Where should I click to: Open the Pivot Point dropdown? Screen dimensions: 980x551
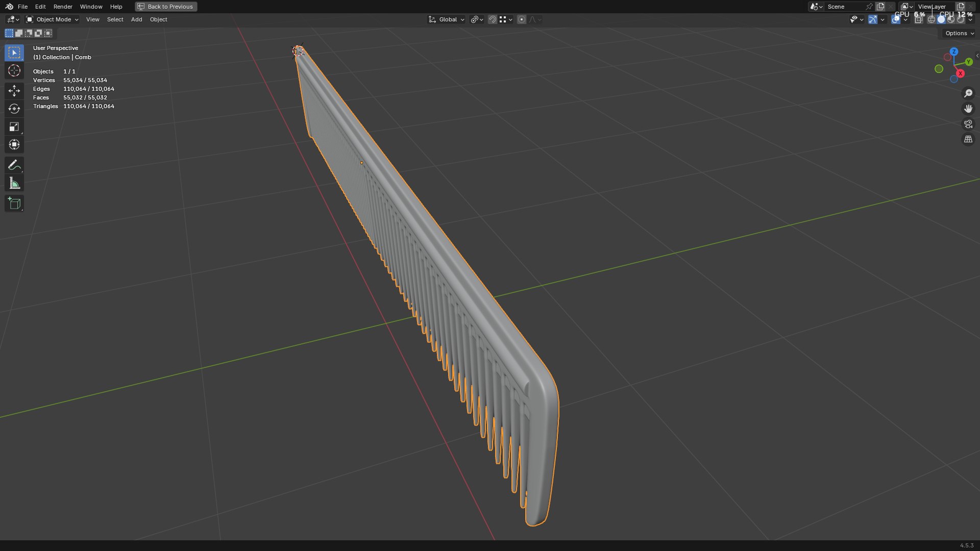point(477,19)
